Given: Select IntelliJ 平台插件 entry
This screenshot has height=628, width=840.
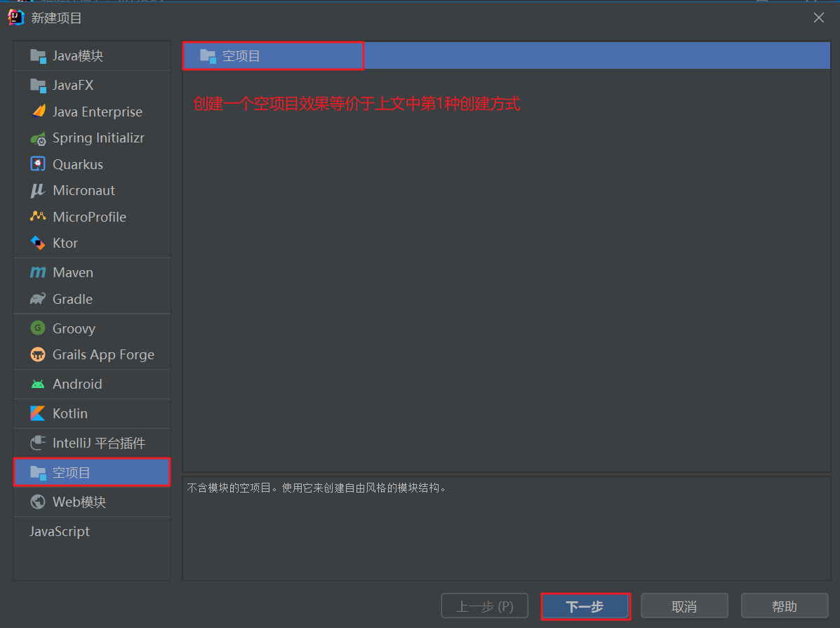Looking at the screenshot, I should 92,443.
